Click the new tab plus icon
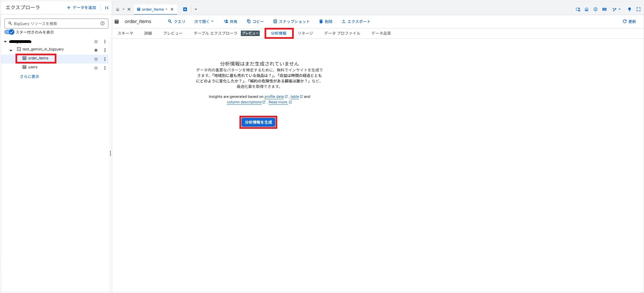The height and width of the screenshot is (293, 644). point(185,9)
